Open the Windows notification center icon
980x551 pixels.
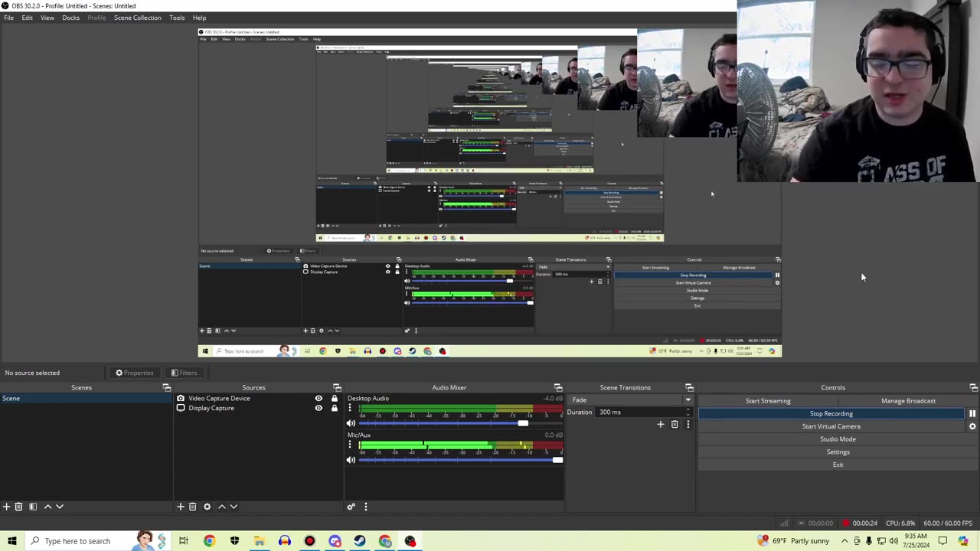(942, 541)
